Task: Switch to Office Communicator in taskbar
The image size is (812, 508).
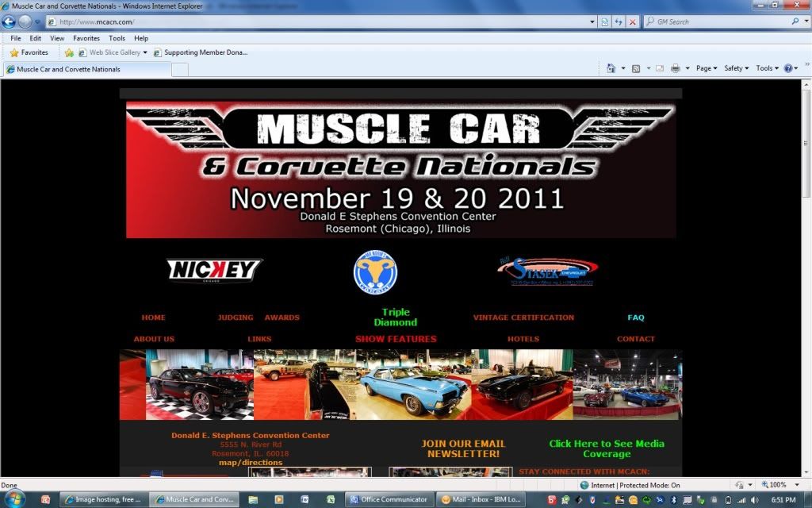Action: coord(389,500)
